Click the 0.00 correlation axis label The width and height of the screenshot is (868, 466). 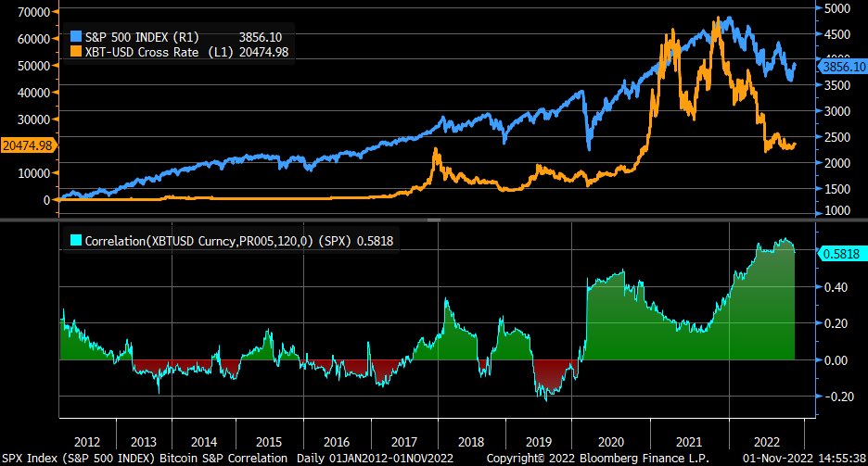pos(836,360)
